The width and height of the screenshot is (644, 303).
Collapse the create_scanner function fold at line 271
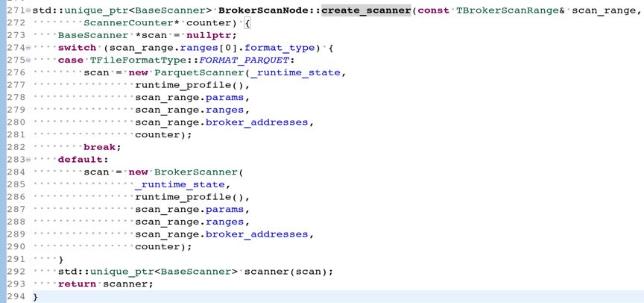28,10
